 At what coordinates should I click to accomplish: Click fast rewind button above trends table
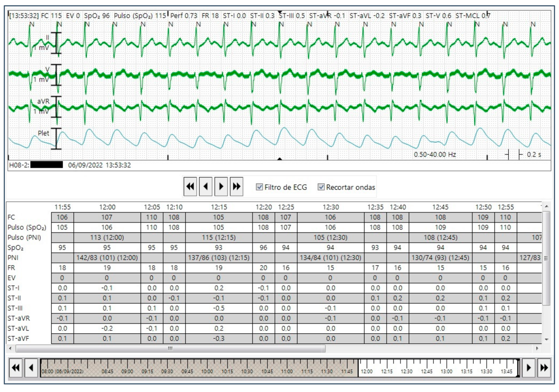click(190, 187)
